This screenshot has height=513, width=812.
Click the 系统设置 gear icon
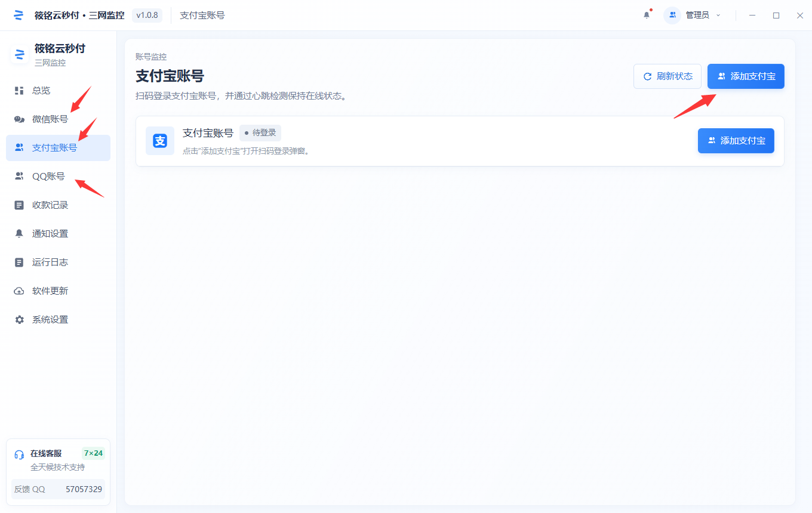[19, 320]
